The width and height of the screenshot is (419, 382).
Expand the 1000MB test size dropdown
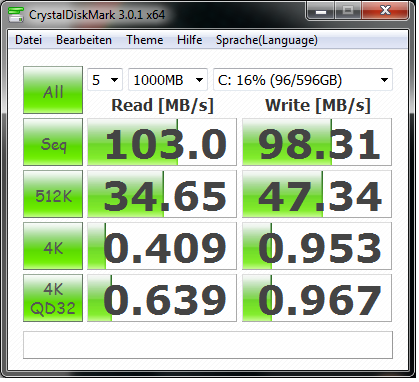168,80
